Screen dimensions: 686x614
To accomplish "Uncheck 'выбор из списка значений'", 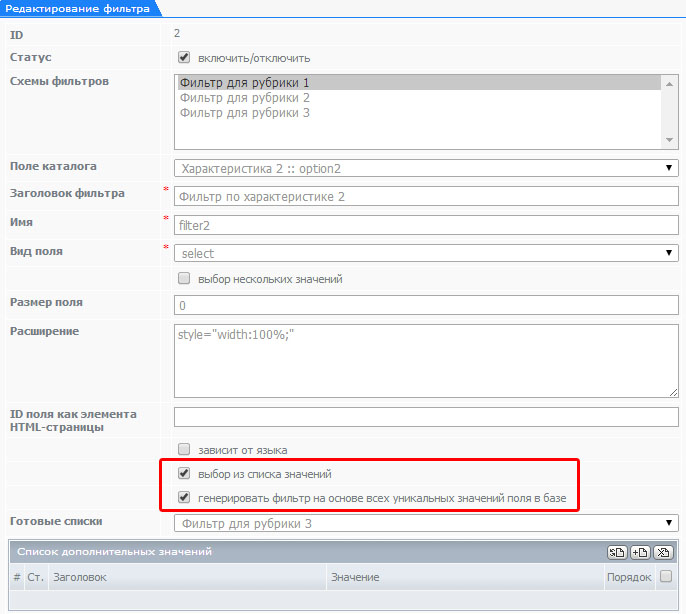I will tap(184, 474).
